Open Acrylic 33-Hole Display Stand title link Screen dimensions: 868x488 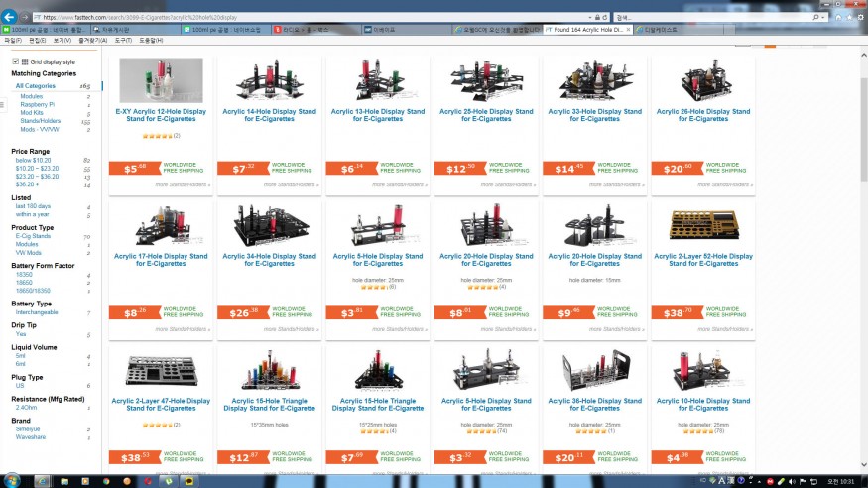pyautogui.click(x=593, y=116)
